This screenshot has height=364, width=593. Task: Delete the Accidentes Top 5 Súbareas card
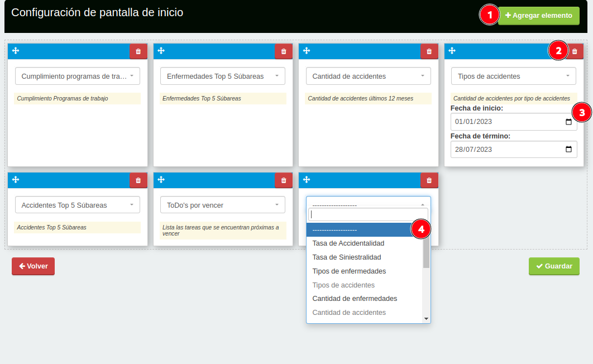click(138, 180)
